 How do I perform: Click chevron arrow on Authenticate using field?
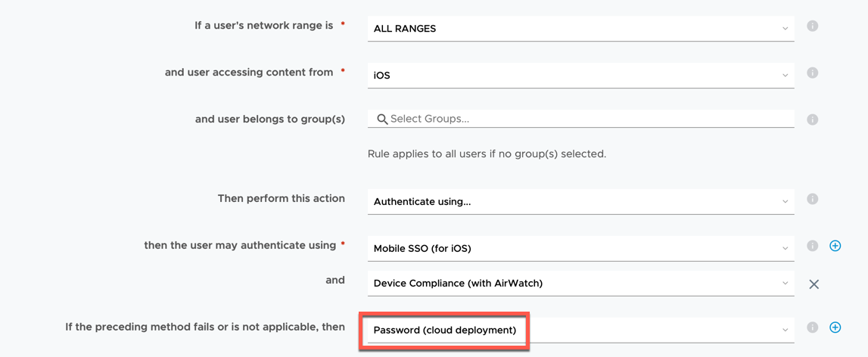[x=785, y=202]
